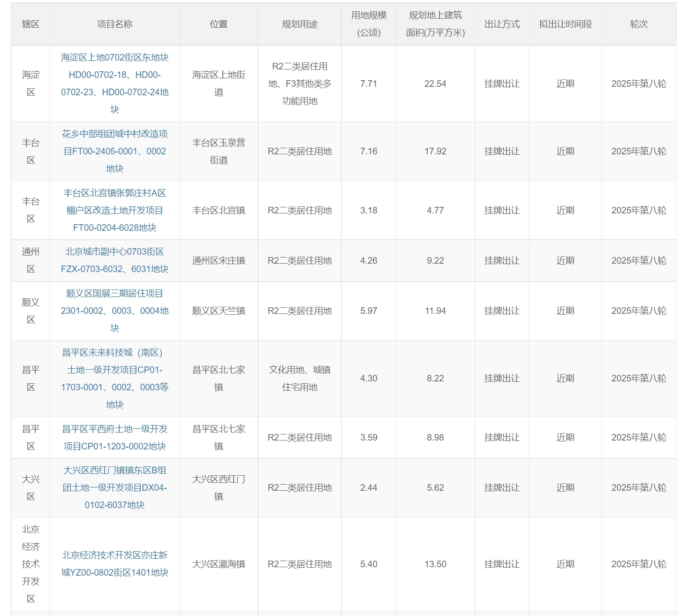Open the 大兴区西红门镇镇东区B组团 project link
This screenshot has height=616, width=688.
[x=114, y=487]
